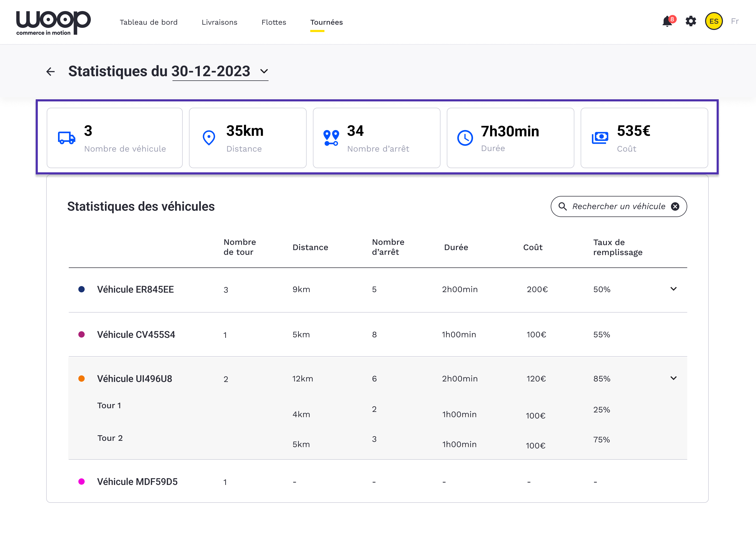Viewport: 756px width, 538px height.
Task: Click the truck vehicle count icon
Action: pyautogui.click(x=66, y=138)
